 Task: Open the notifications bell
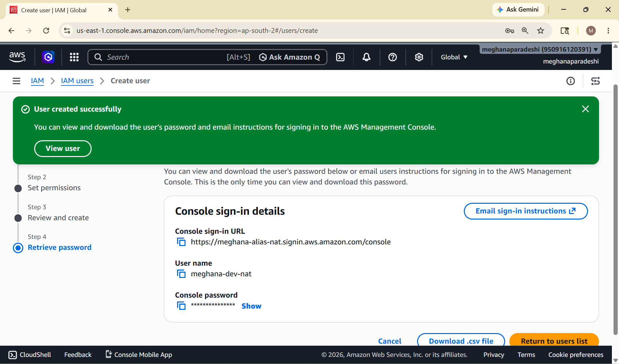[x=366, y=57]
